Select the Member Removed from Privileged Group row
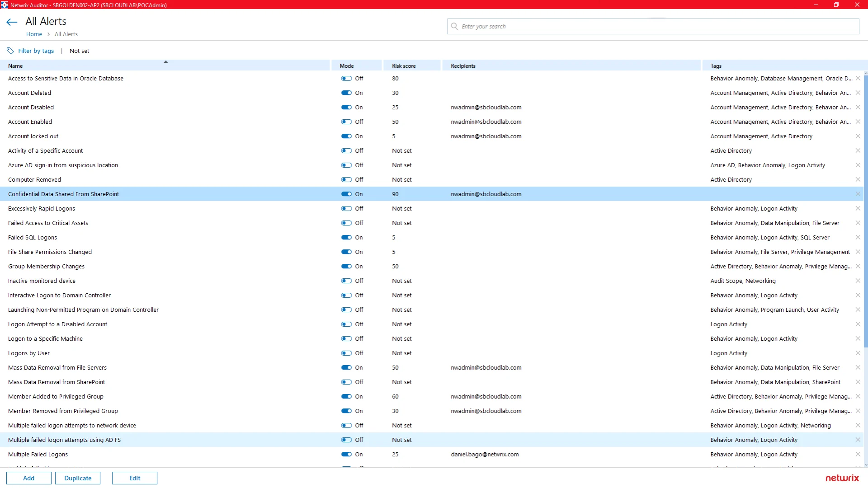 (x=432, y=411)
